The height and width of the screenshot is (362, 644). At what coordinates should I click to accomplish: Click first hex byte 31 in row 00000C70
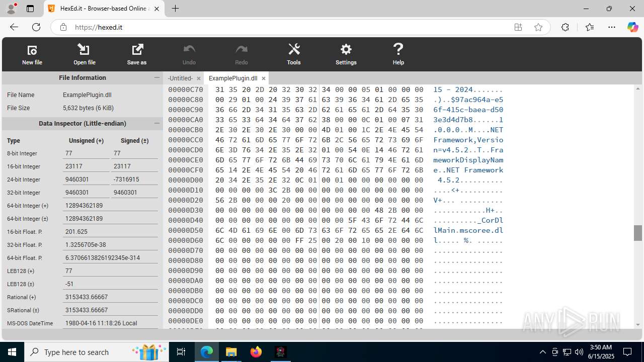point(219,89)
